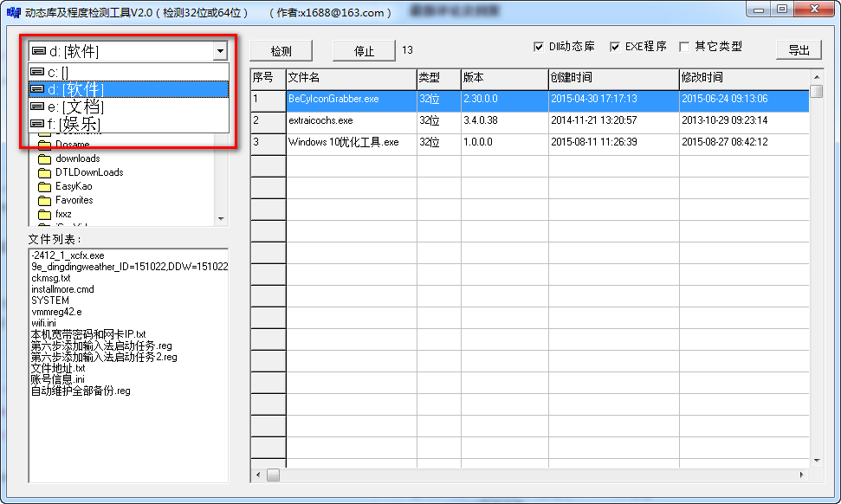
Task: Click table vertical scroll up arrow
Action: click(x=817, y=77)
